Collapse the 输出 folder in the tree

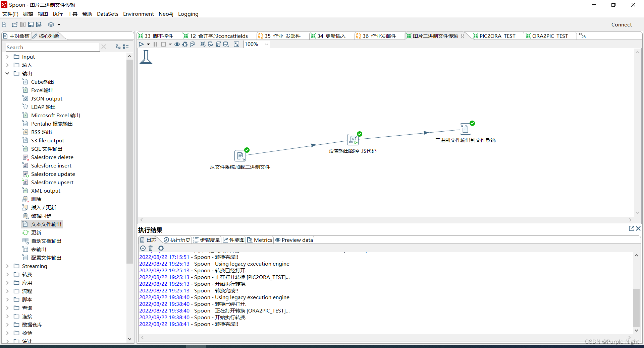[7, 73]
